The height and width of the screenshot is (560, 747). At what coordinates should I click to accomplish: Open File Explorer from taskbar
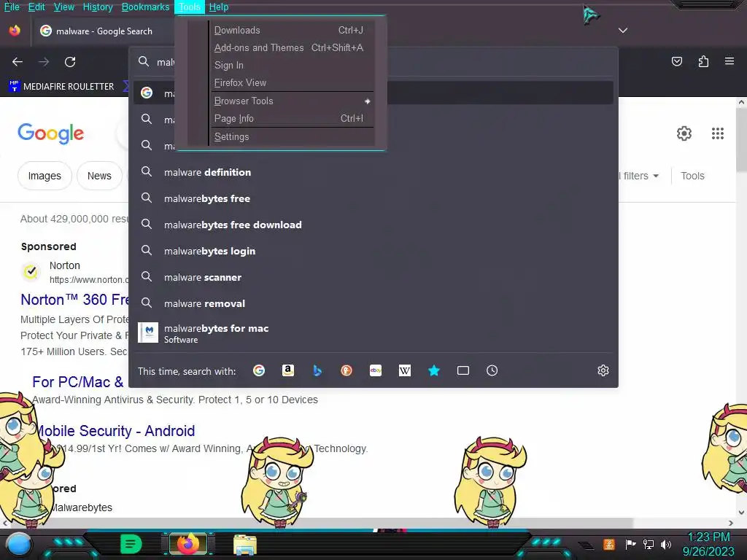(245, 544)
